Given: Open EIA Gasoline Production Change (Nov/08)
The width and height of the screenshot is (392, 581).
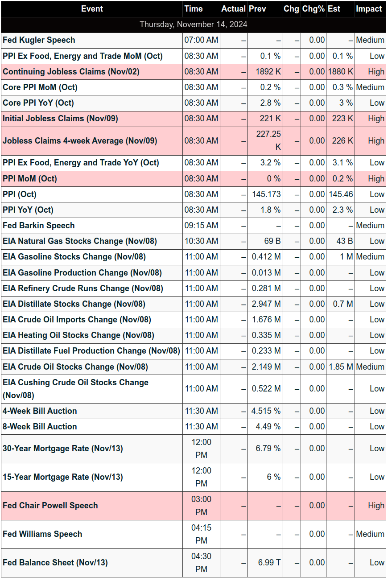Looking at the screenshot, I should [82, 273].
